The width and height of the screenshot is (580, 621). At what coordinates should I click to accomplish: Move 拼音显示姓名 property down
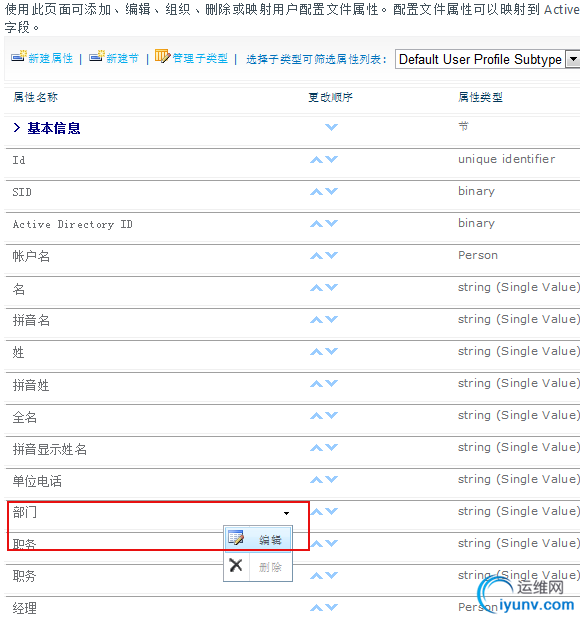[332, 448]
